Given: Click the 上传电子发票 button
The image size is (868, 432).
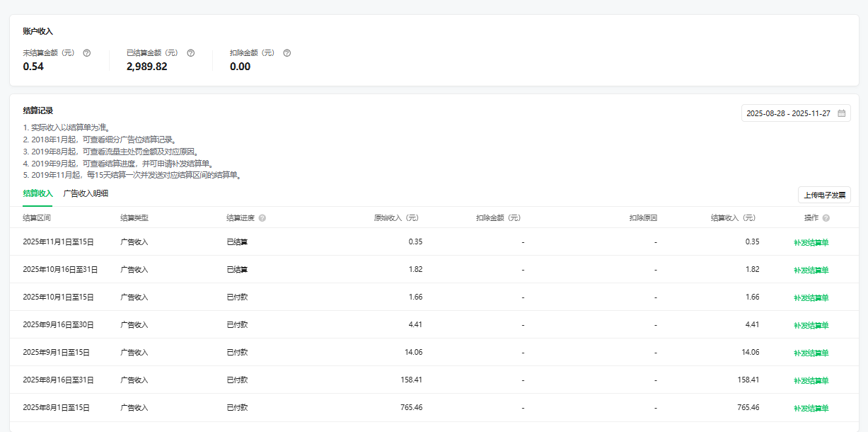Looking at the screenshot, I should click(824, 195).
